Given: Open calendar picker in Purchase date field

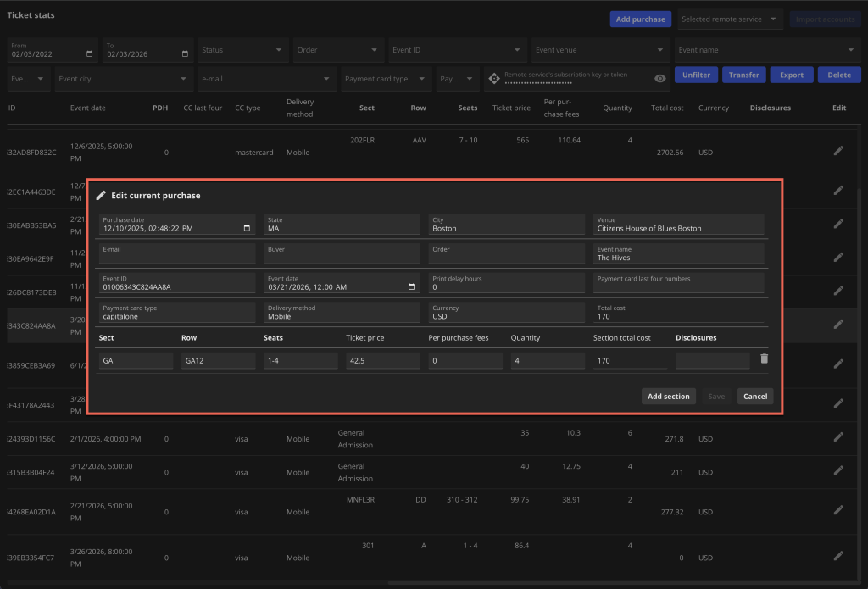Looking at the screenshot, I should pos(247,228).
